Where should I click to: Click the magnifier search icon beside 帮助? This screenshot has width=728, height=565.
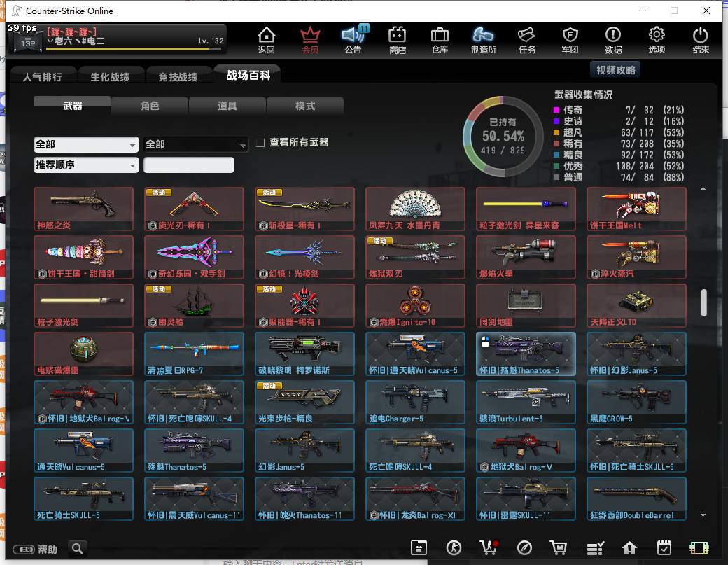pos(78,549)
